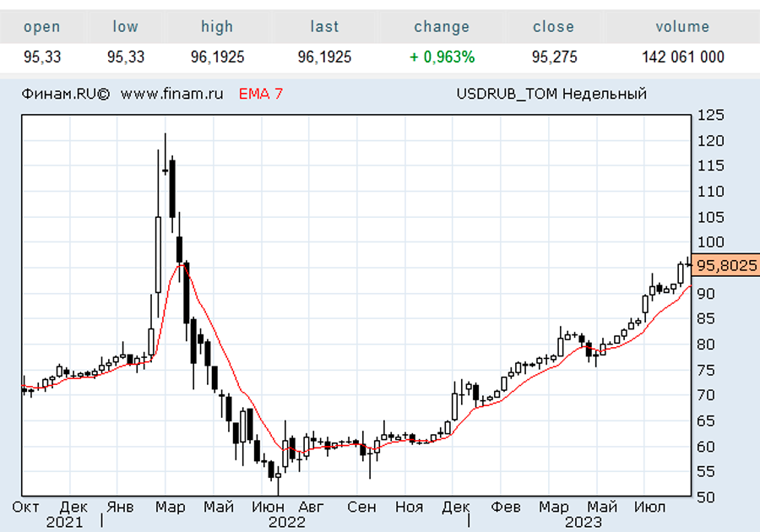Screen dimensions: 760x532
Task: Select the "close" column header
Action: 553,27
